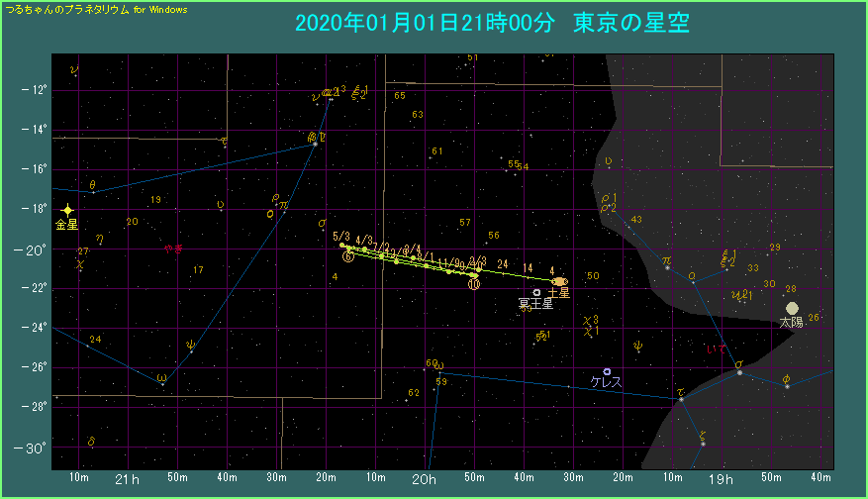Click the red いて constellation label
Screen dimensions: 868x499
717,349
